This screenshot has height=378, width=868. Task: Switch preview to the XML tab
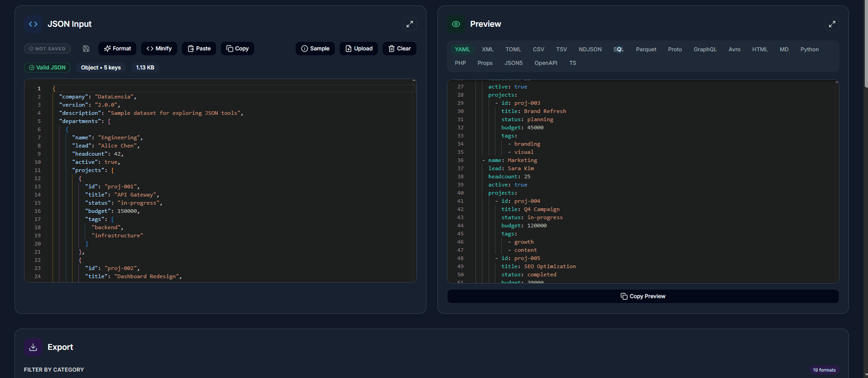(488, 49)
